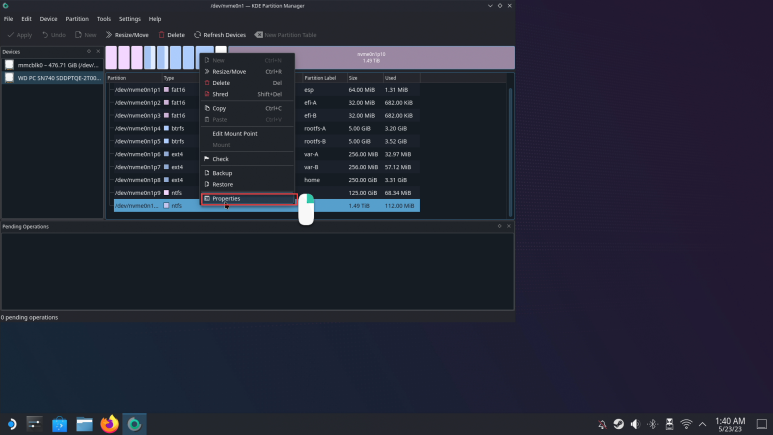Choose Edit Mount Point in context menu
The image size is (773, 435).
click(x=247, y=134)
